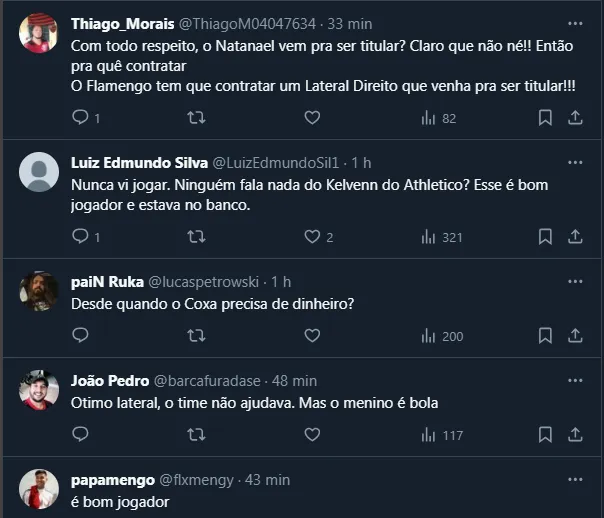Bookmark João Pedro's tweet
Viewport: 604px width, 518px height.
pos(545,434)
